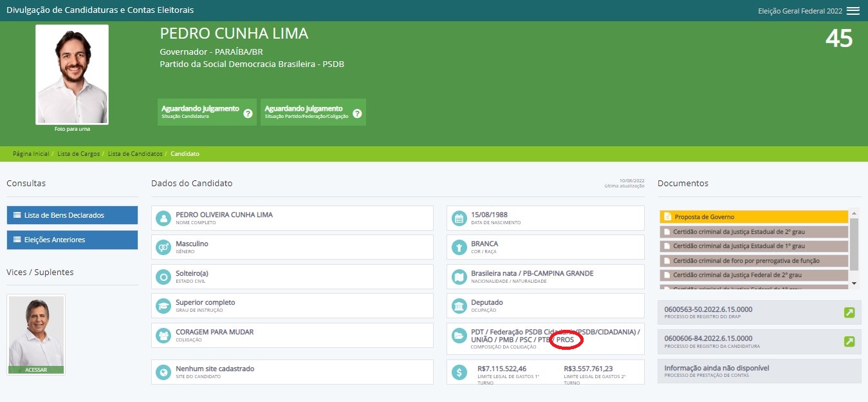Open Proposta de Governo document

point(754,217)
